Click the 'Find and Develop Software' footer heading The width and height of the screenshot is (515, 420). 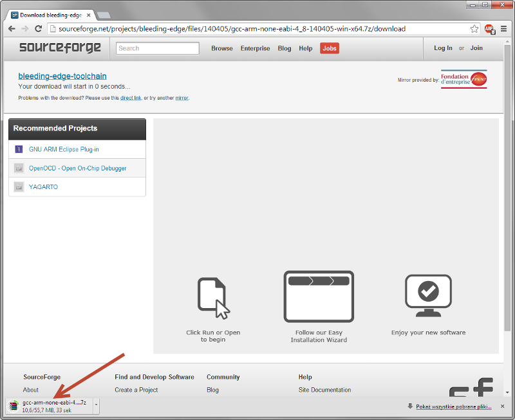(154, 377)
